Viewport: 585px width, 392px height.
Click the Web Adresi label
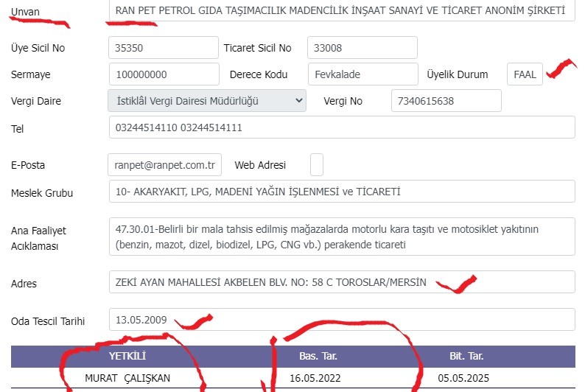[260, 165]
